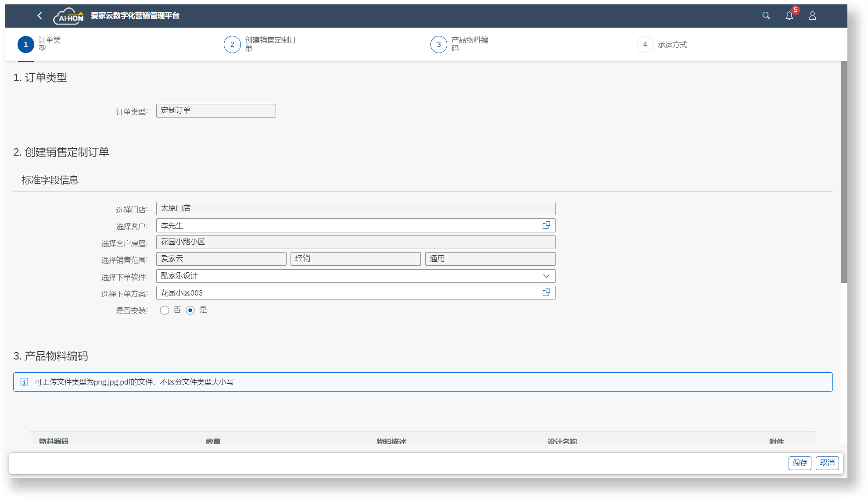
Task: Click the AI-HOME cloud logo
Action: 68,16
